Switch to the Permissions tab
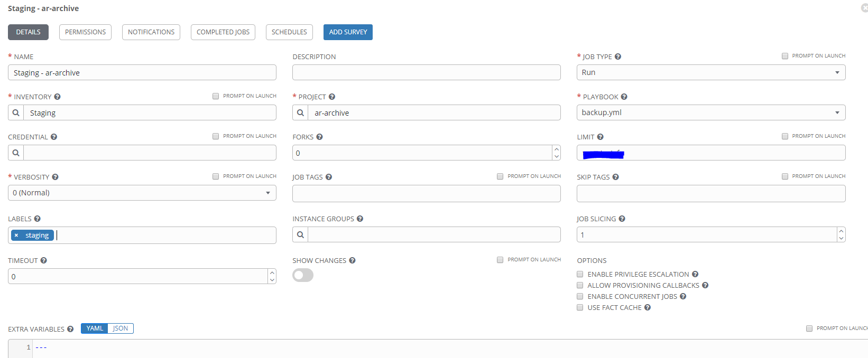 pos(85,32)
